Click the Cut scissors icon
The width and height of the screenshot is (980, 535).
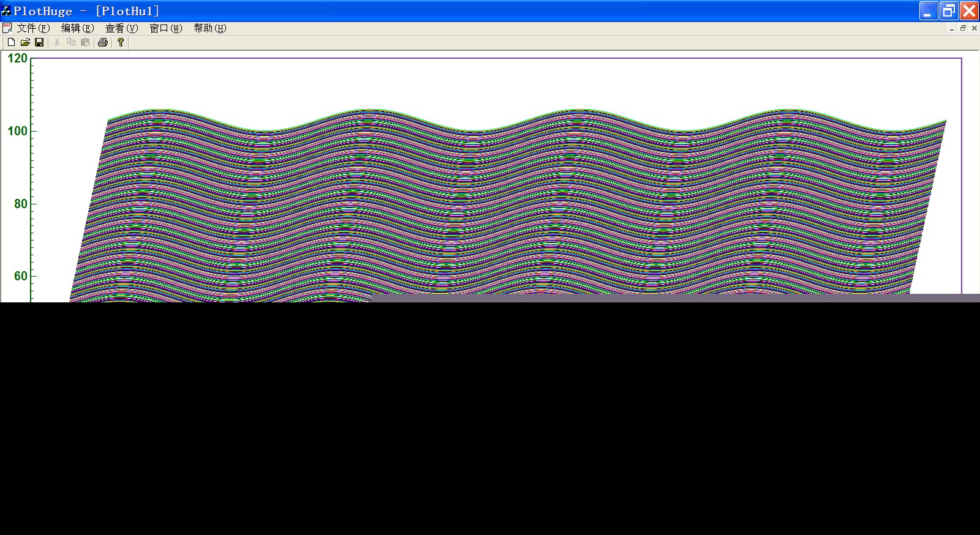click(57, 42)
